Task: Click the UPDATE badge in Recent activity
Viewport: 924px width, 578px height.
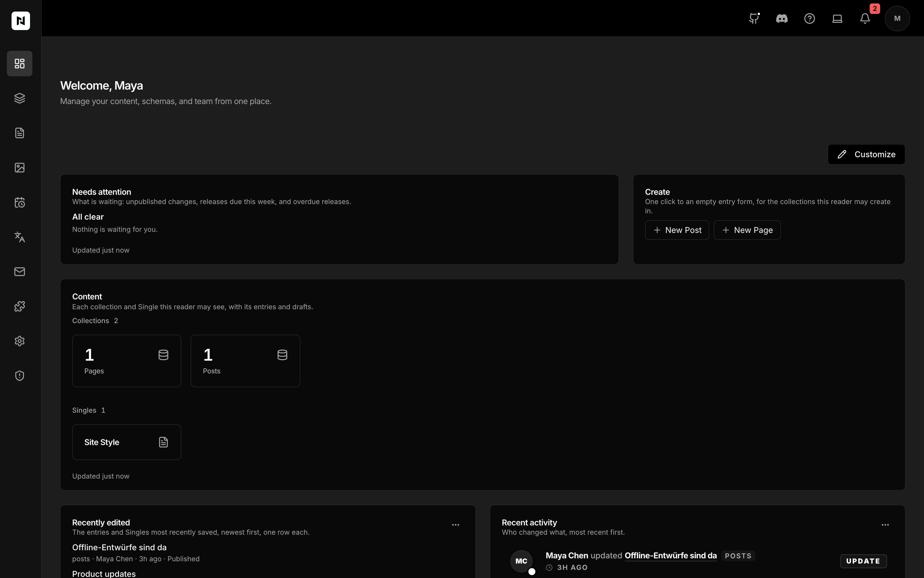Action: [x=863, y=561]
